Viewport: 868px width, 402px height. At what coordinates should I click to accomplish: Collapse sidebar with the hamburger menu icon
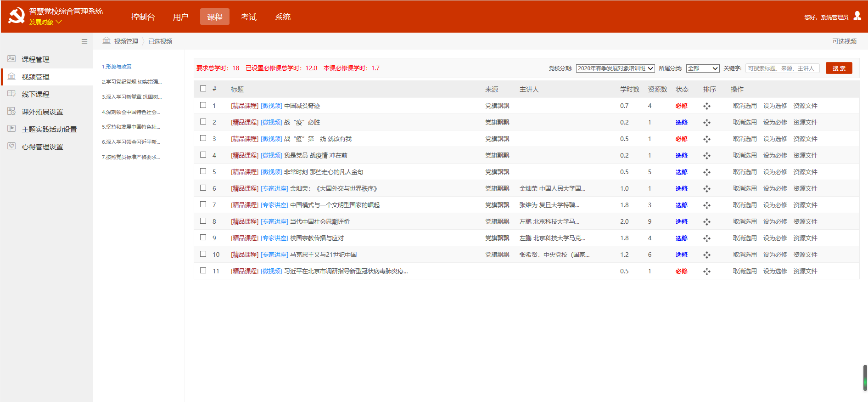click(x=84, y=41)
